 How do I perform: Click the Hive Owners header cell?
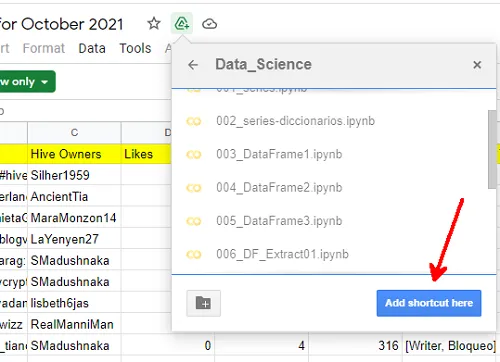tap(74, 154)
